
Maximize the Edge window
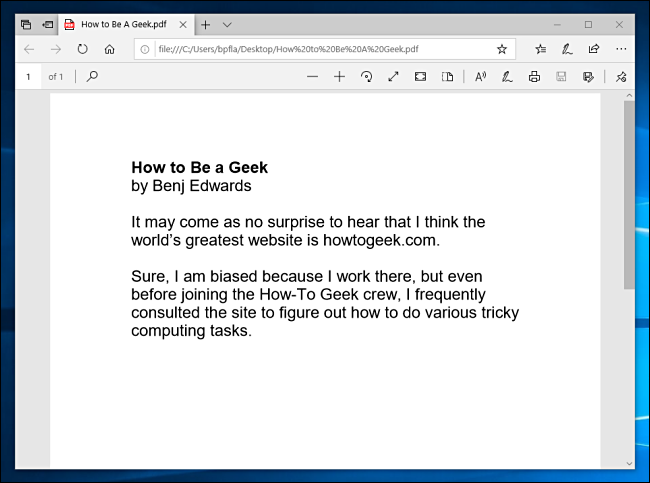[588, 25]
